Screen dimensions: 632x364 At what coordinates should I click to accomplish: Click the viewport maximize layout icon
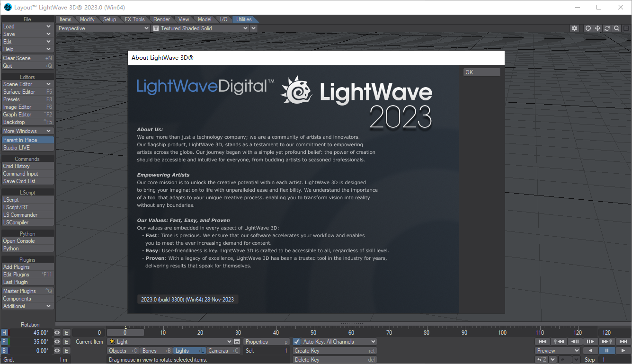point(626,28)
